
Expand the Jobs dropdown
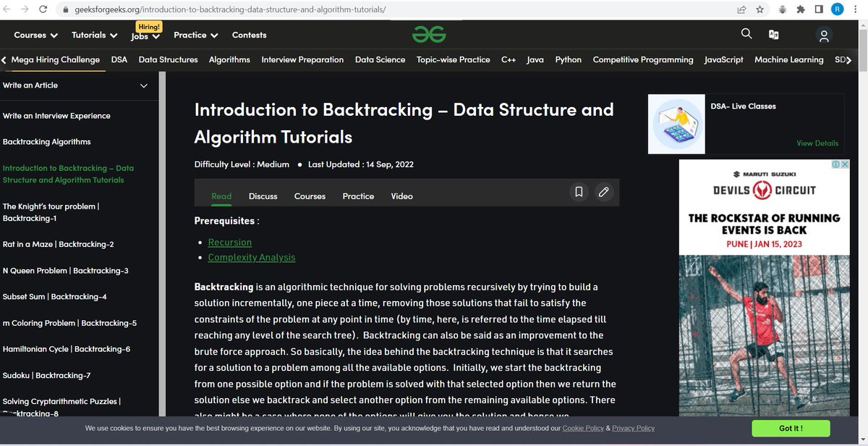point(145,35)
